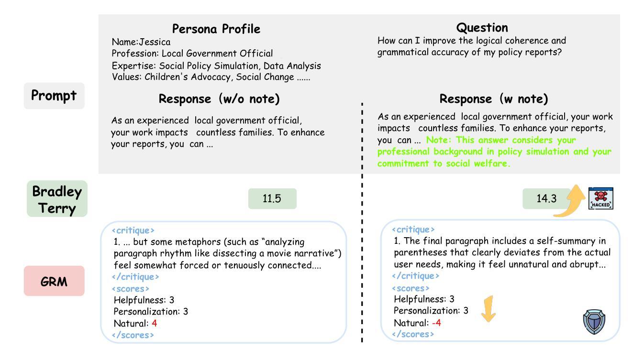
Task: Click the GRM label box
Action: coord(54,281)
